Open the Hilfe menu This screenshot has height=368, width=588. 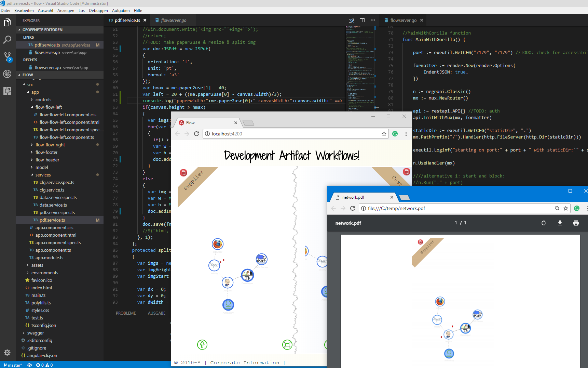click(138, 11)
